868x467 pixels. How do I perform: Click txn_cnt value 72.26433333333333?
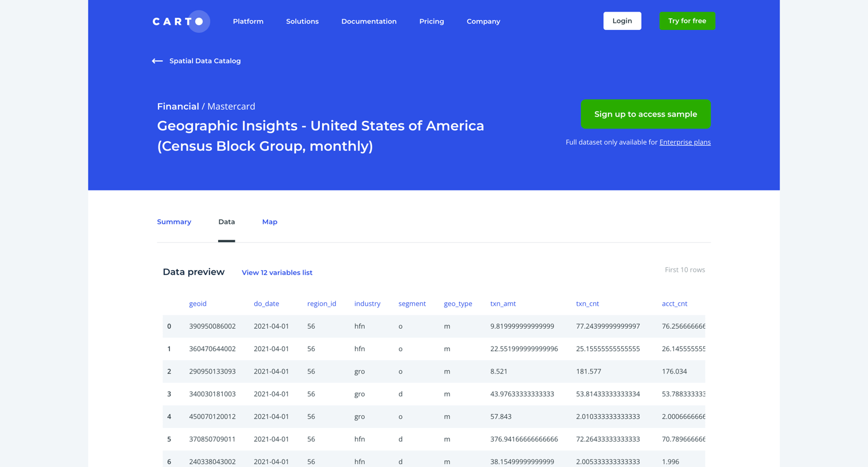click(x=608, y=439)
